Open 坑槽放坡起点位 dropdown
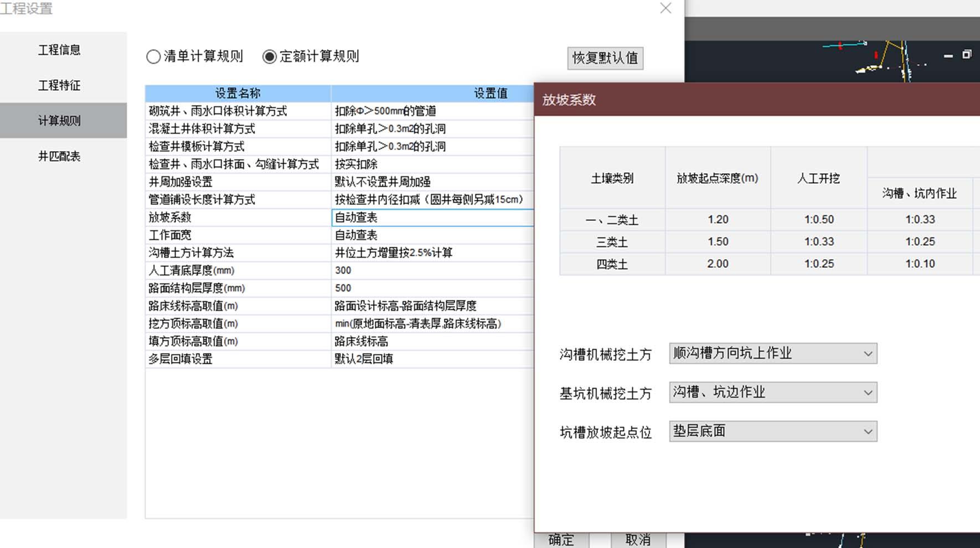The width and height of the screenshot is (980, 548). (773, 431)
